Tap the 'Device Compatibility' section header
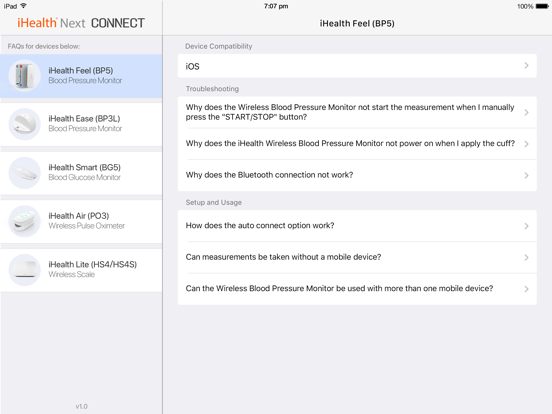The image size is (552, 414). point(219,46)
